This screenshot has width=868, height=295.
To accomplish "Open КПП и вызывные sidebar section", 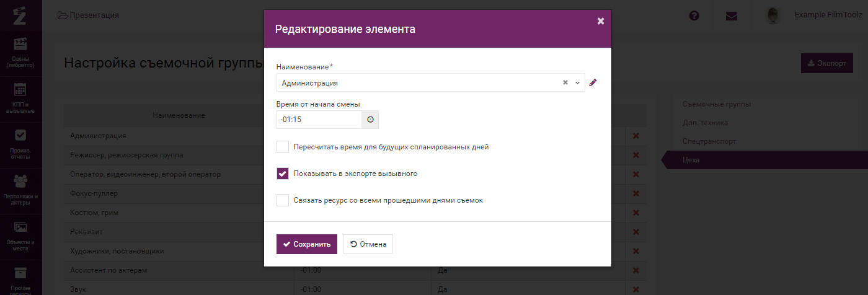I will (20, 99).
